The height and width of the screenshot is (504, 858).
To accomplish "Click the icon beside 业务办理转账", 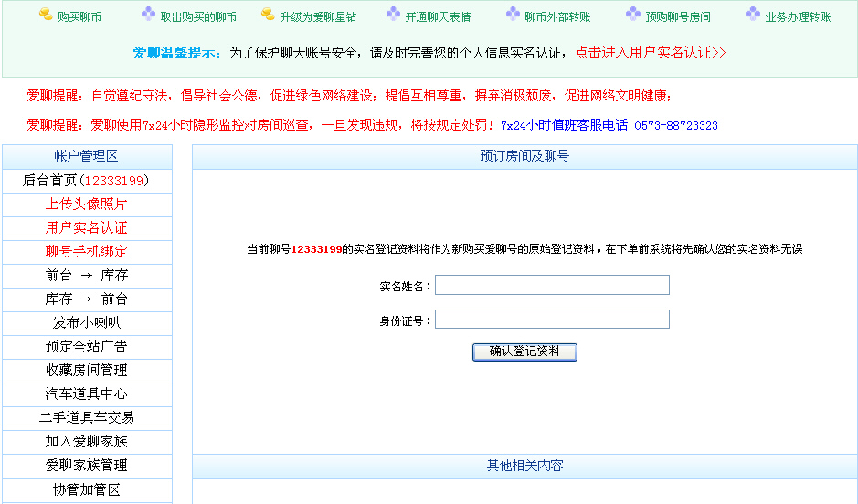I will (x=753, y=15).
